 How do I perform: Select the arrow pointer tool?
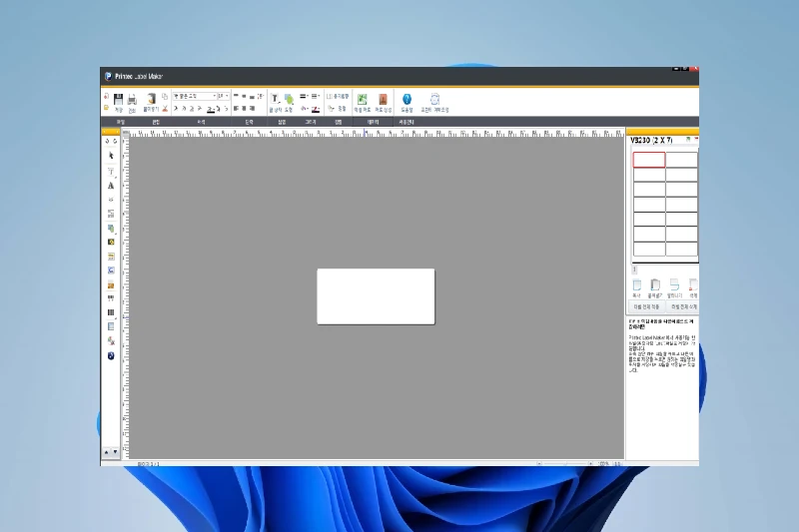(x=111, y=156)
